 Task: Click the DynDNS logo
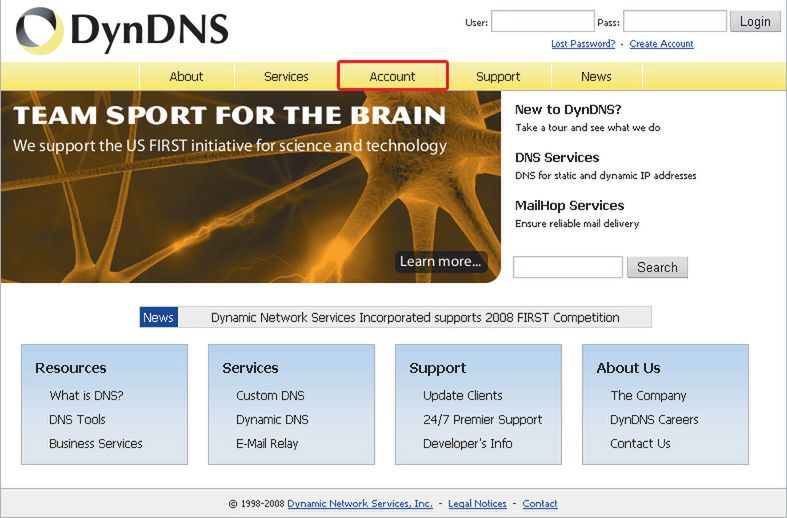coord(122,31)
